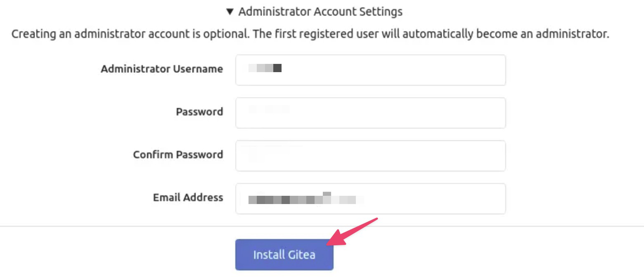Click the Password field label
The image size is (644, 277).
pyautogui.click(x=199, y=112)
